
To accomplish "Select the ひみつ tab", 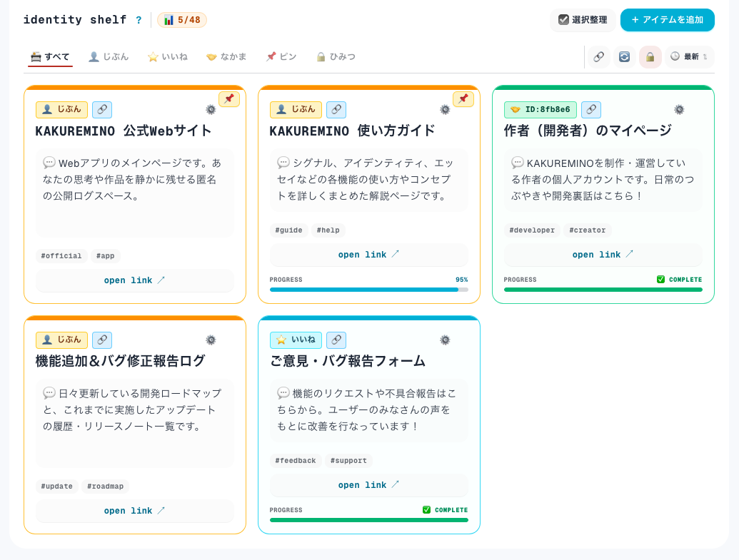I will tap(336, 57).
